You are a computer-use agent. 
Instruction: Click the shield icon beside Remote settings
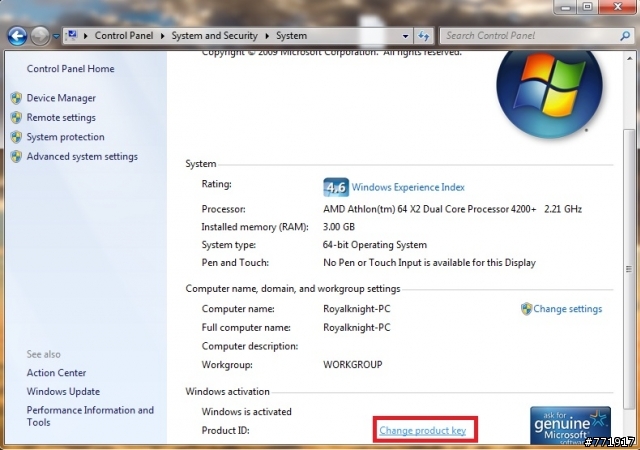tap(16, 118)
